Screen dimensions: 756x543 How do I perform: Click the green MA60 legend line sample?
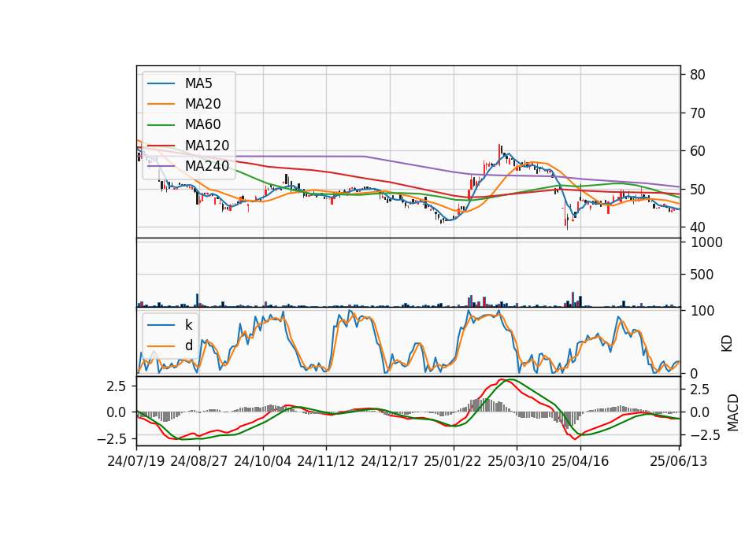coord(161,125)
